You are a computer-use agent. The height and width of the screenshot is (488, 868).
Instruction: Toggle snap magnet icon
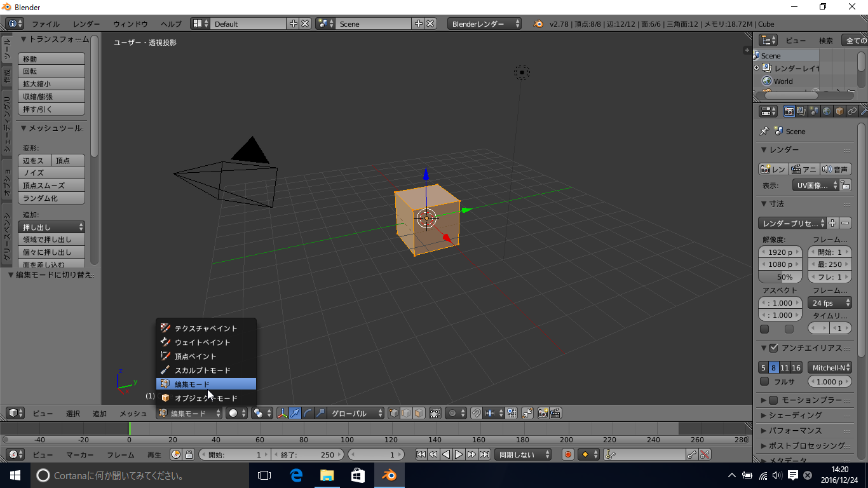[x=477, y=413]
